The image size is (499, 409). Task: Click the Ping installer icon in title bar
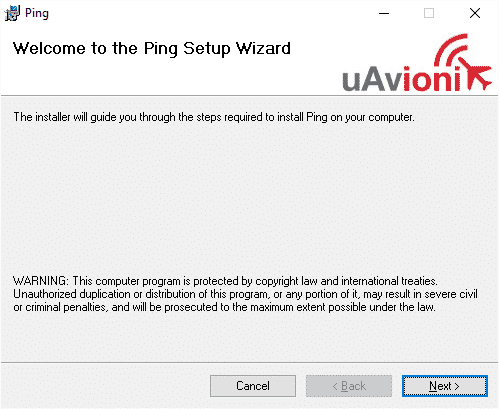pos(12,13)
